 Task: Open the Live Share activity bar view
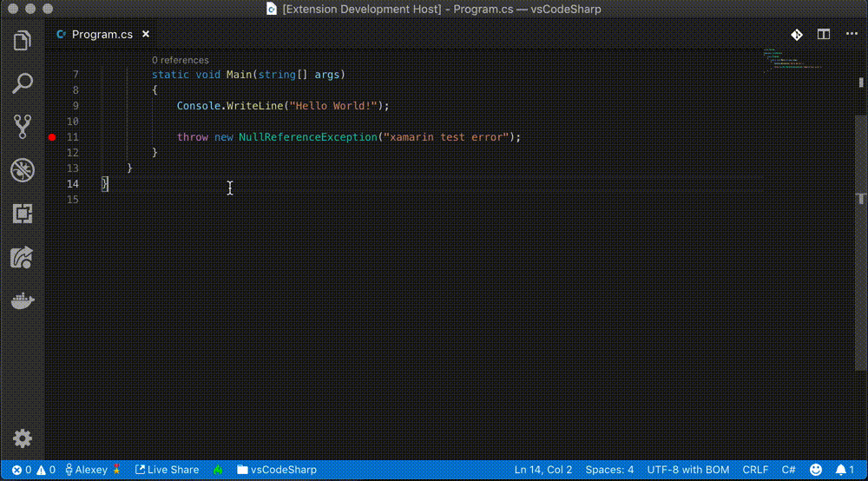pyautogui.click(x=23, y=257)
